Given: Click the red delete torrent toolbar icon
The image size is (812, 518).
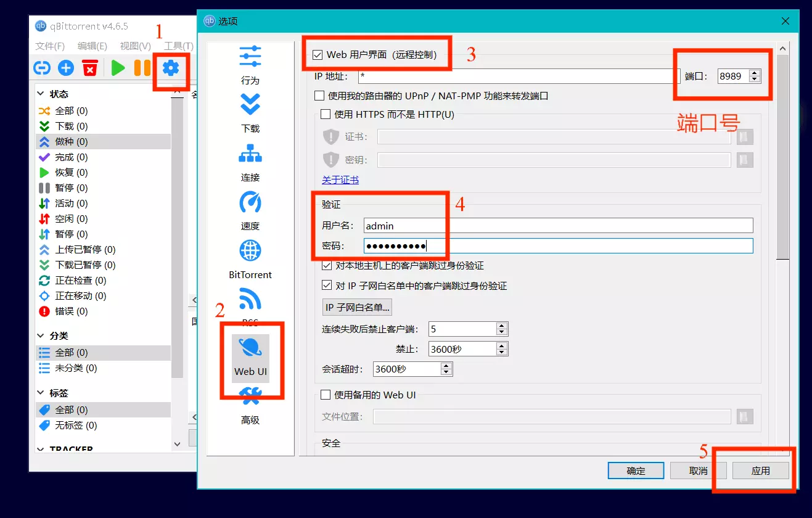Looking at the screenshot, I should click(x=90, y=68).
